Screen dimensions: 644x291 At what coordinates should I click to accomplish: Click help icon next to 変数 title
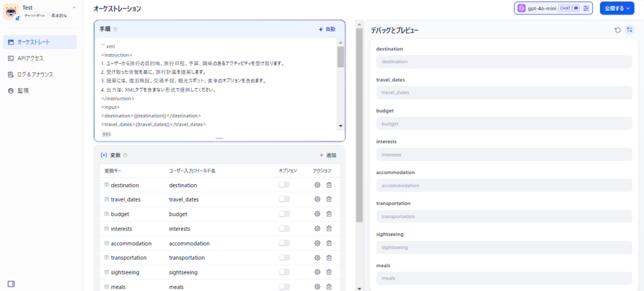click(125, 155)
